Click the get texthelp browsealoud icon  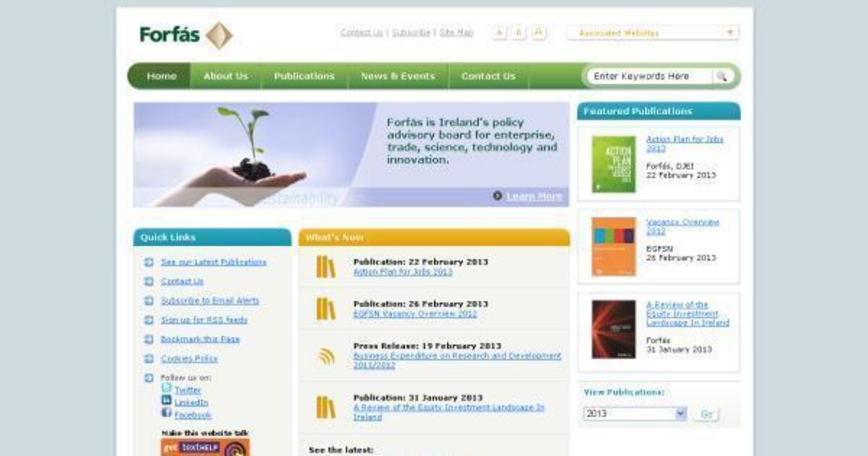coord(205,447)
